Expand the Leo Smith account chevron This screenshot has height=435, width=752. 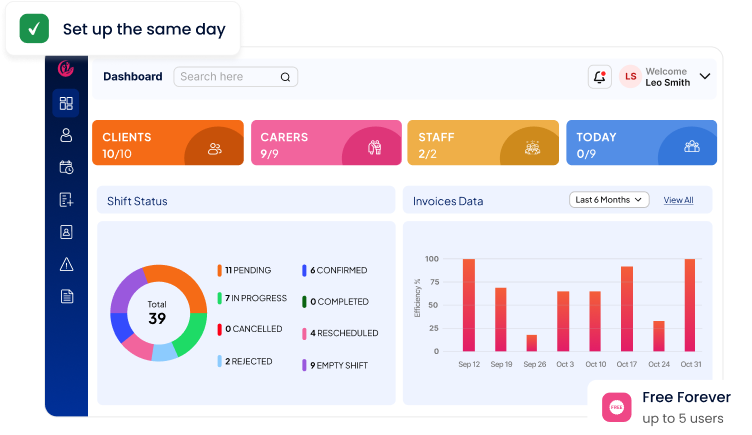pyautogui.click(x=705, y=76)
